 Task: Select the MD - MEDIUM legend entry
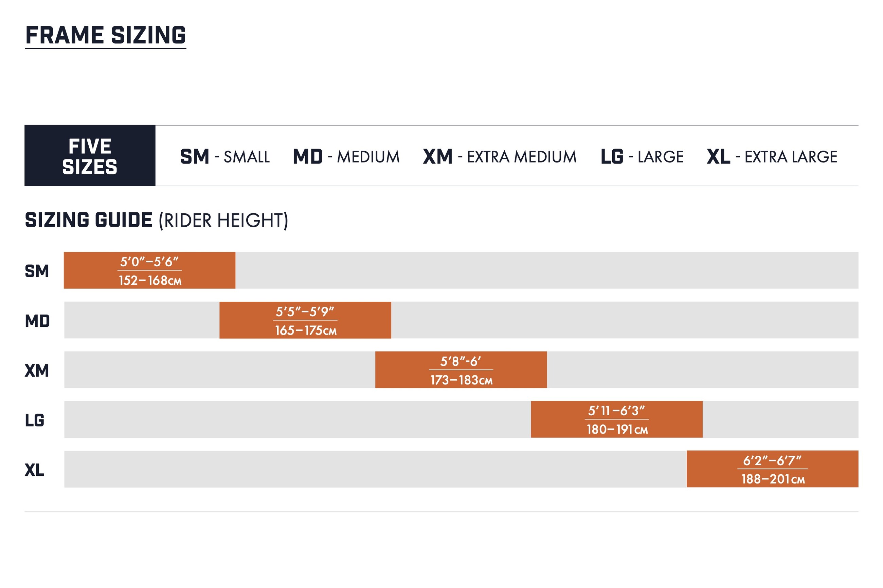[346, 157]
